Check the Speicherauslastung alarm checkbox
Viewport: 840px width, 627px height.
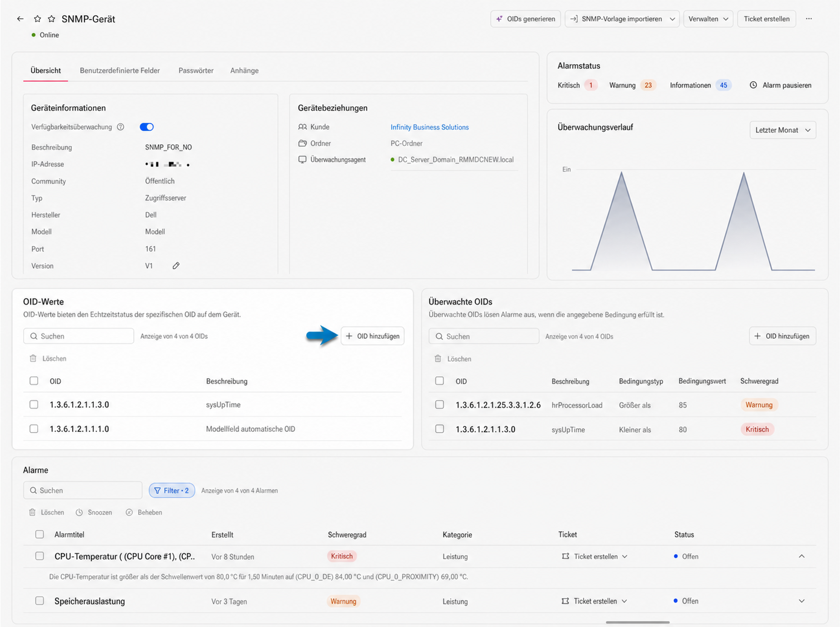coord(40,601)
